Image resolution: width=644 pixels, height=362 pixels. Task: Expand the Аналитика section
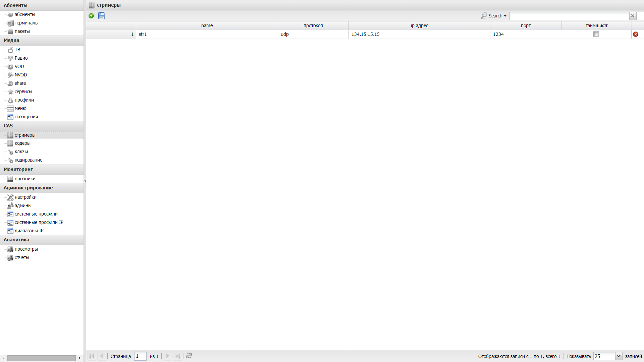tap(42, 240)
